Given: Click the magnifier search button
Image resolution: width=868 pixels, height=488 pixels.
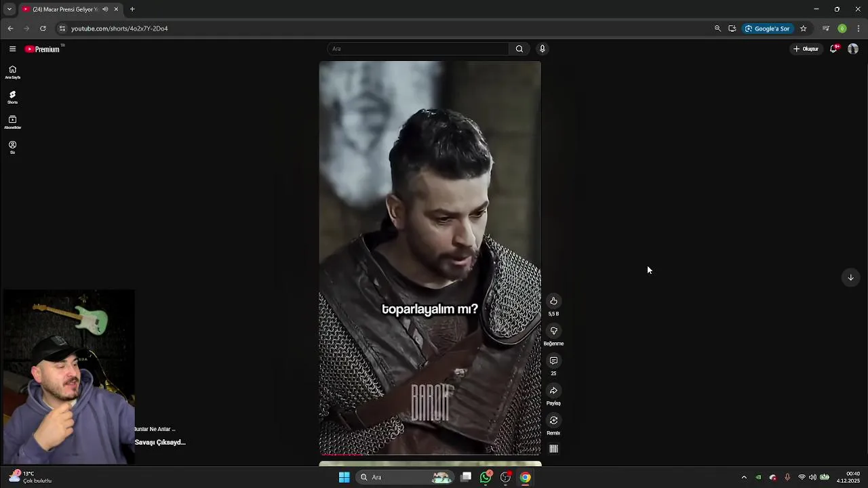Looking at the screenshot, I should click(519, 49).
